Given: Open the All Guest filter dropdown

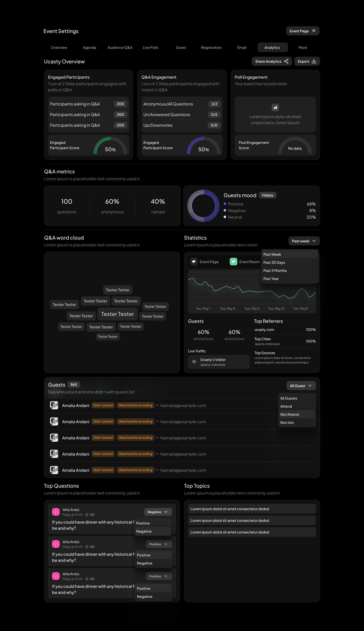Looking at the screenshot, I should [301, 385].
